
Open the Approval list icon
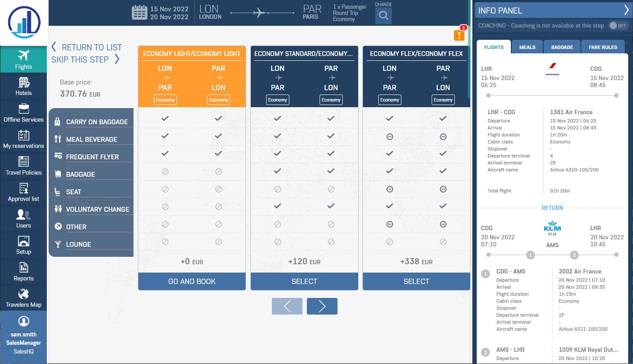24,189
